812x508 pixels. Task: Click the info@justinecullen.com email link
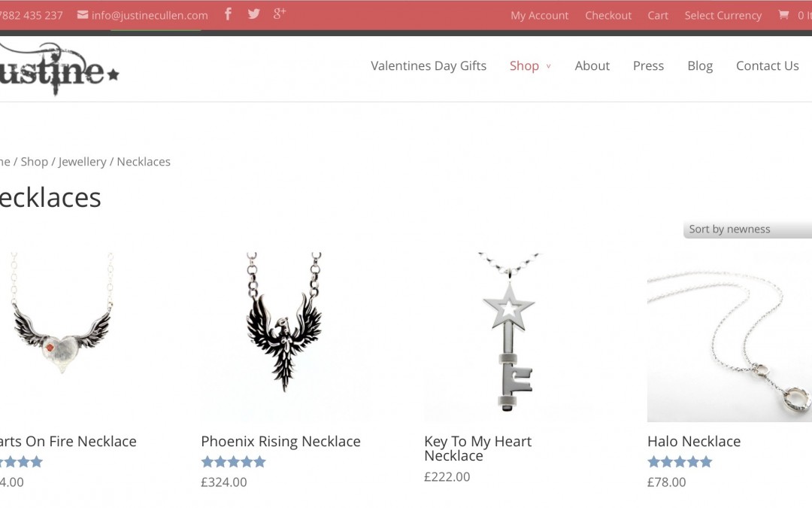pyautogui.click(x=150, y=16)
